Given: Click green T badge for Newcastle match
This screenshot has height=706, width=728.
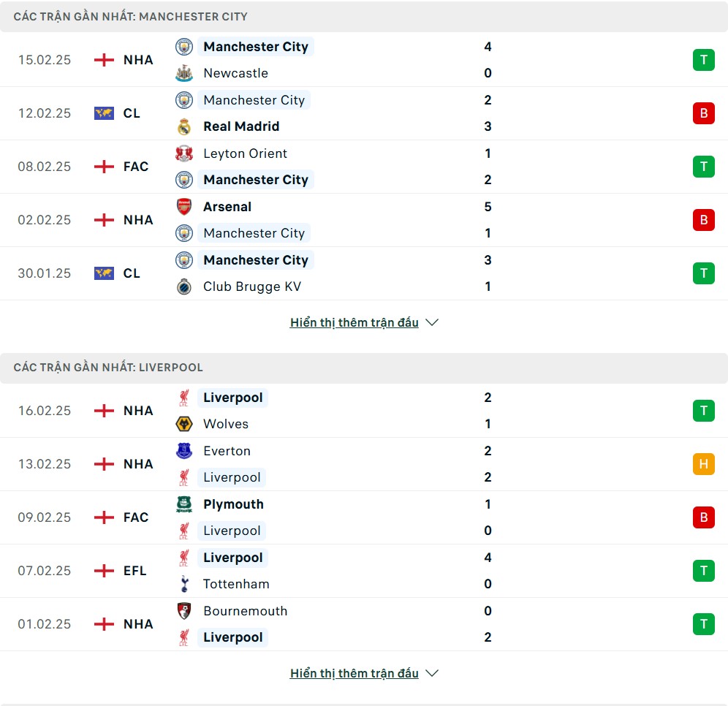Looking at the screenshot, I should point(703,60).
